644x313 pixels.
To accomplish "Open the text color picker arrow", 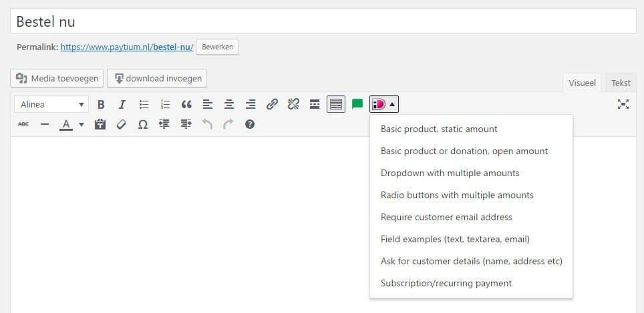I will click(x=82, y=124).
